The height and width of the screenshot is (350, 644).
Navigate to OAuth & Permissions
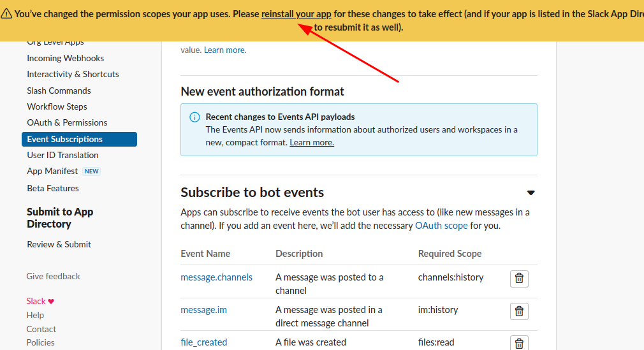[x=67, y=122]
